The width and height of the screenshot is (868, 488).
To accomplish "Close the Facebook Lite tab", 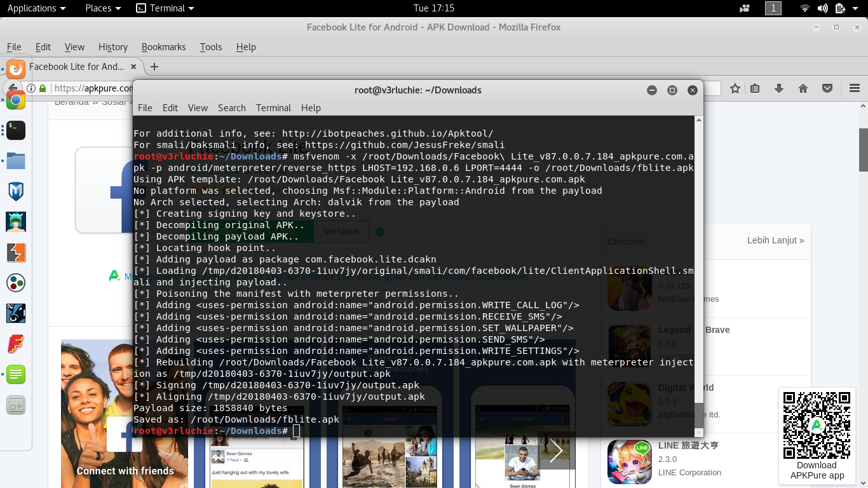I will click(133, 67).
